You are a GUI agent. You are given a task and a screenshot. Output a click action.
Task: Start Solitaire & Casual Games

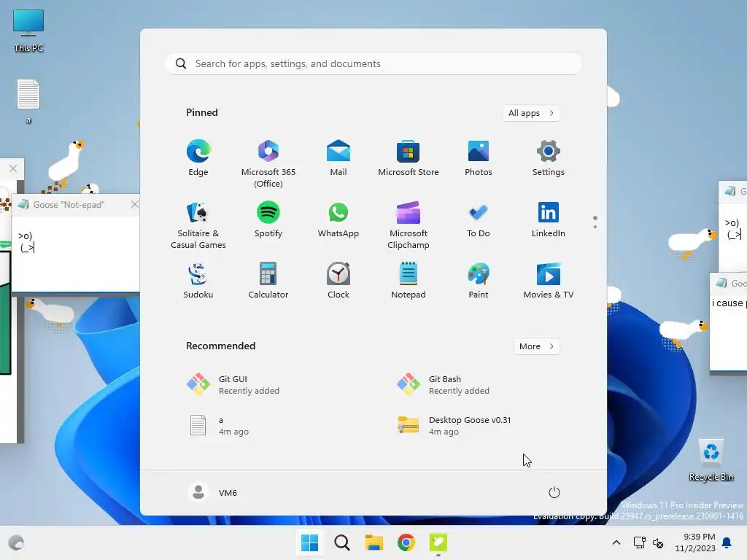point(198,225)
